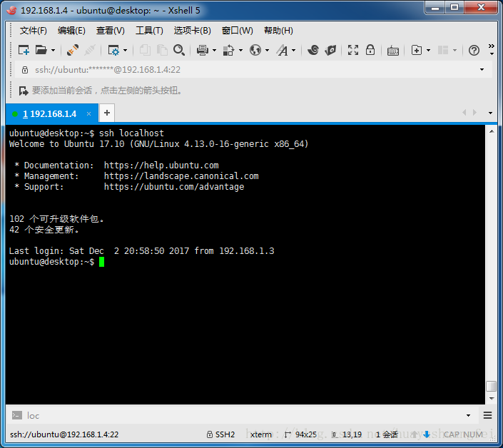Expand the Open folder dropdown arrow
Viewport: 503px width, 448px height.
point(53,51)
